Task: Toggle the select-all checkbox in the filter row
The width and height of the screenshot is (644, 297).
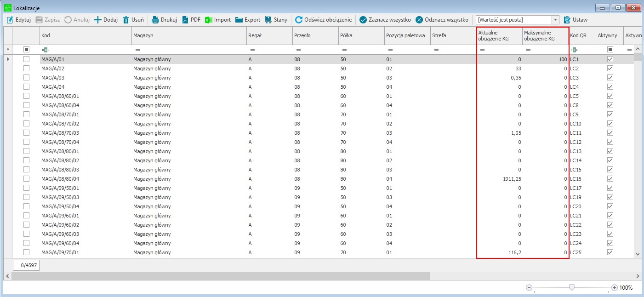Action: (26, 49)
